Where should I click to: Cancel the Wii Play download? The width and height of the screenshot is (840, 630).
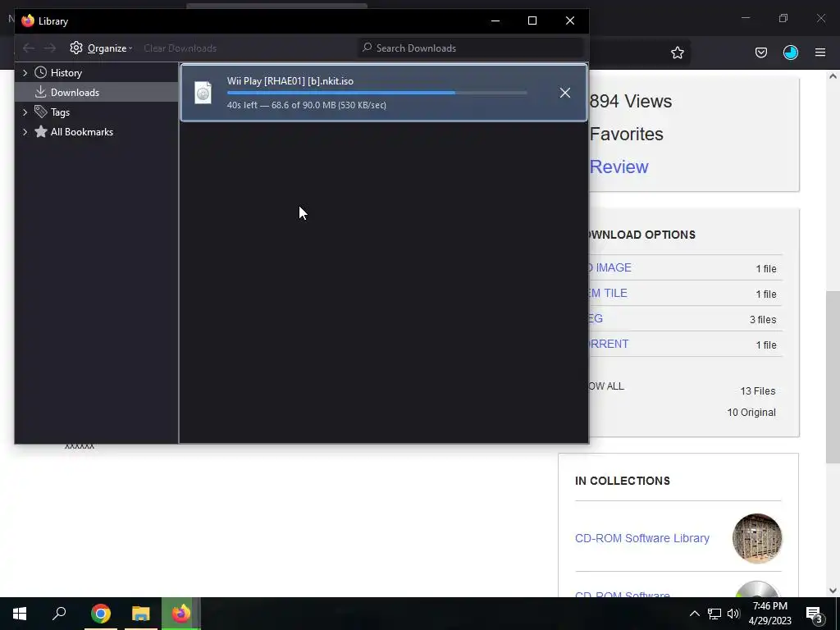point(564,93)
